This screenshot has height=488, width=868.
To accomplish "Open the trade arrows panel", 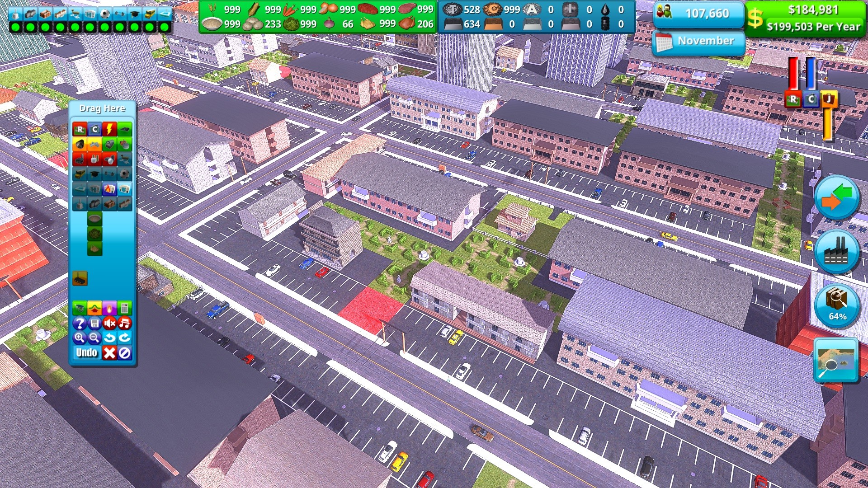I will 836,197.
